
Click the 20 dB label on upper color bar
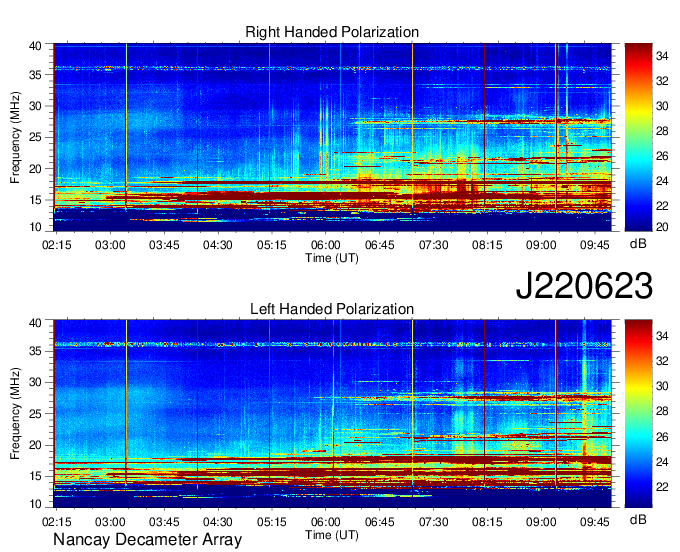click(x=662, y=227)
